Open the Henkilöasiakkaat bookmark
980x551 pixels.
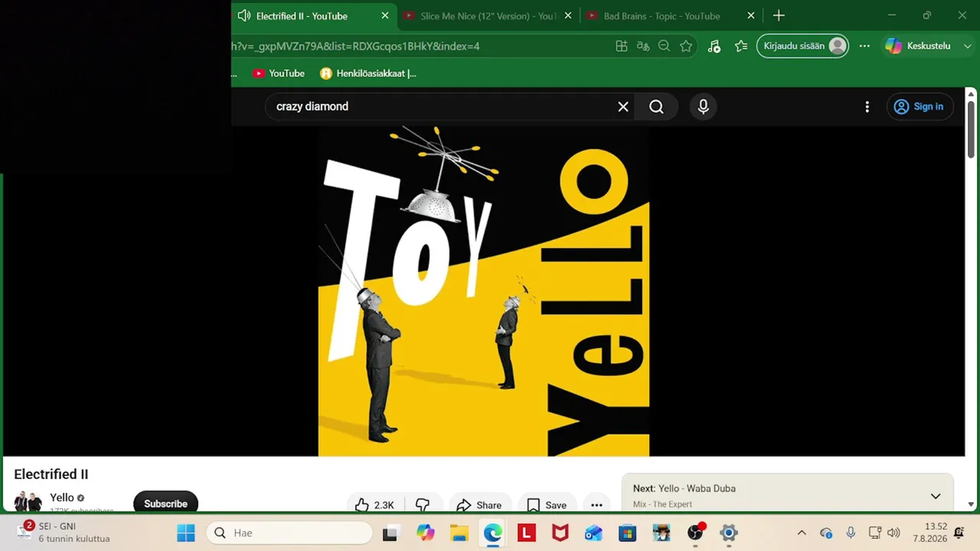click(368, 73)
